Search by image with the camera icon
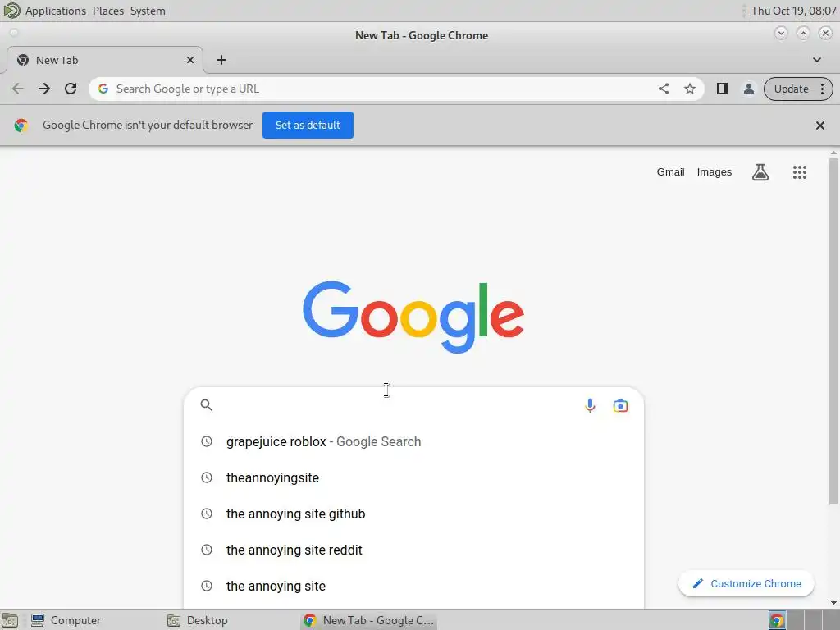 click(620, 405)
